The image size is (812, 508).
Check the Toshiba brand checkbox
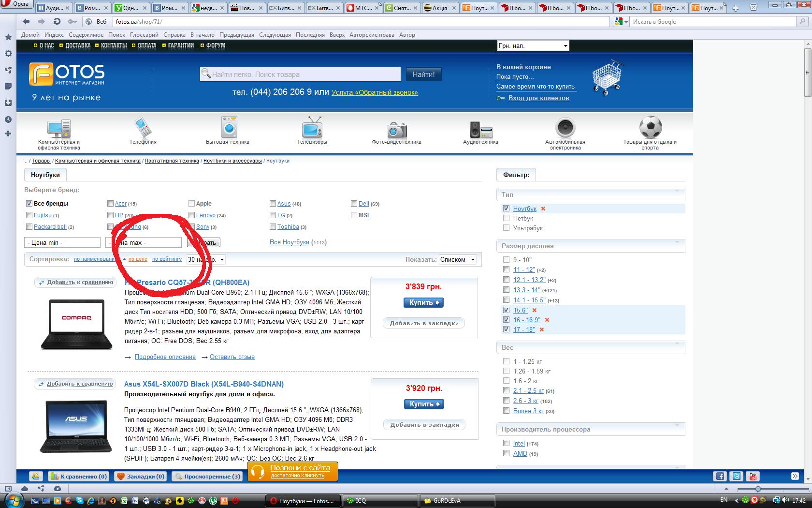coord(273,227)
